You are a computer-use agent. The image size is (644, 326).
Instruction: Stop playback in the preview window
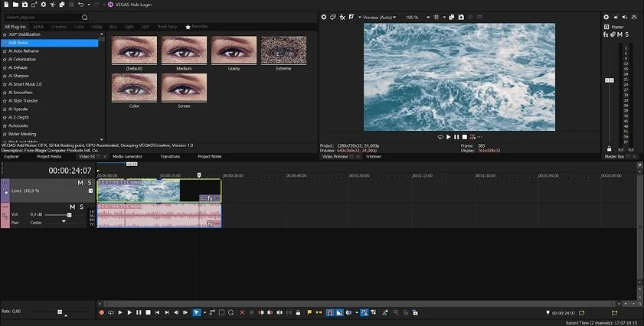click(465, 137)
